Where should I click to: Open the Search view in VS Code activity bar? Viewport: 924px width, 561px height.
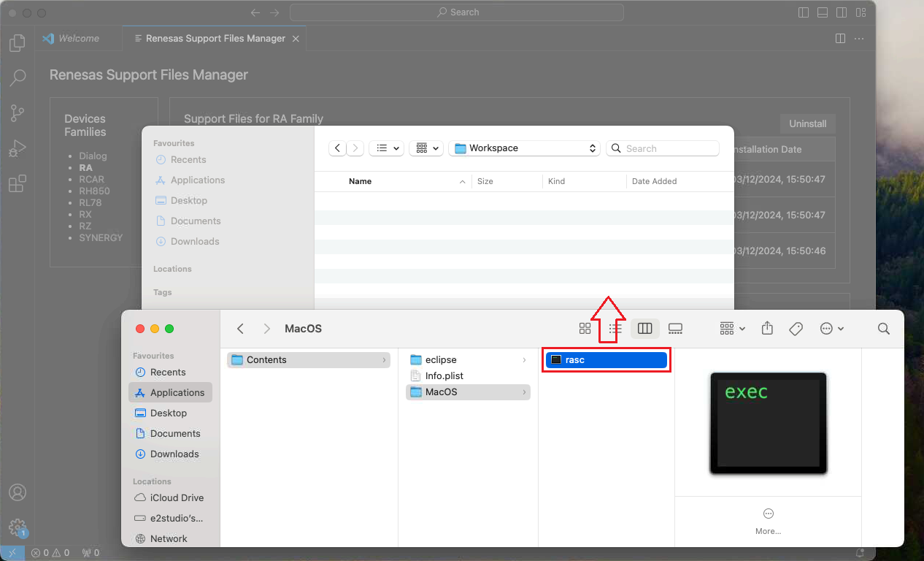18,77
